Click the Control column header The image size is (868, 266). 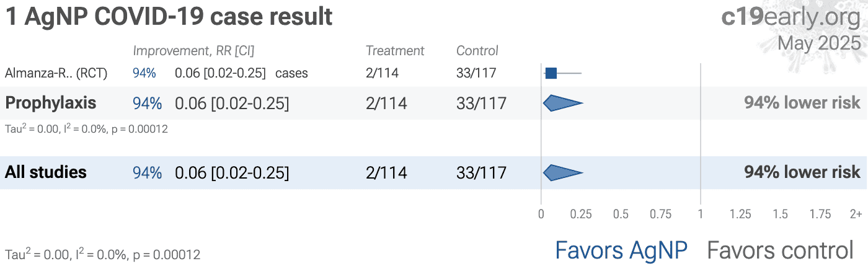point(477,51)
